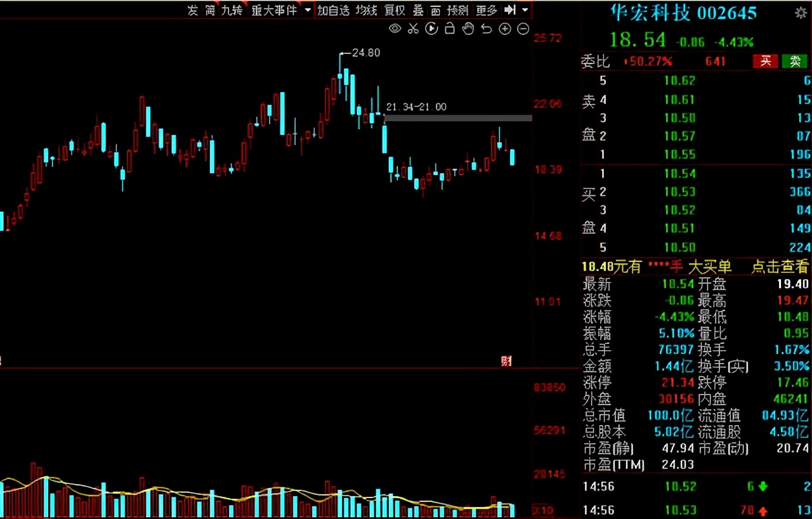Toggle the padlock lock icon
This screenshot has width=812, height=519.
pos(450,29)
